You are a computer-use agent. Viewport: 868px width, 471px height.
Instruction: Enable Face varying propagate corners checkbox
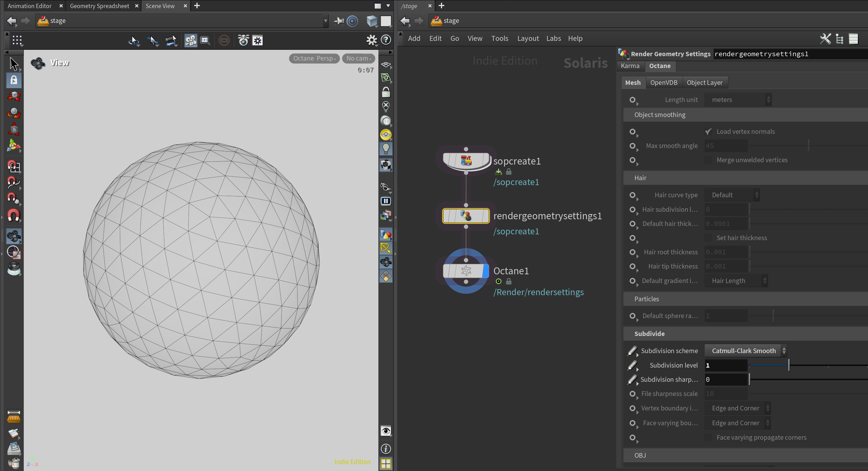click(x=708, y=437)
